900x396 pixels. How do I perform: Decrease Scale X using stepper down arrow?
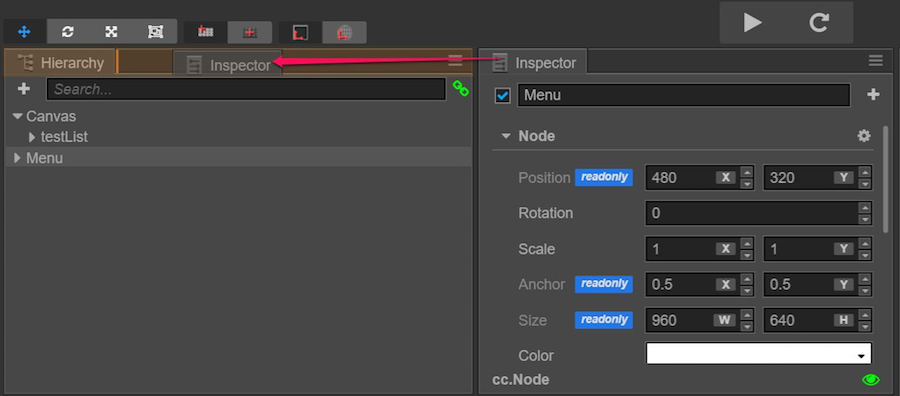746,255
